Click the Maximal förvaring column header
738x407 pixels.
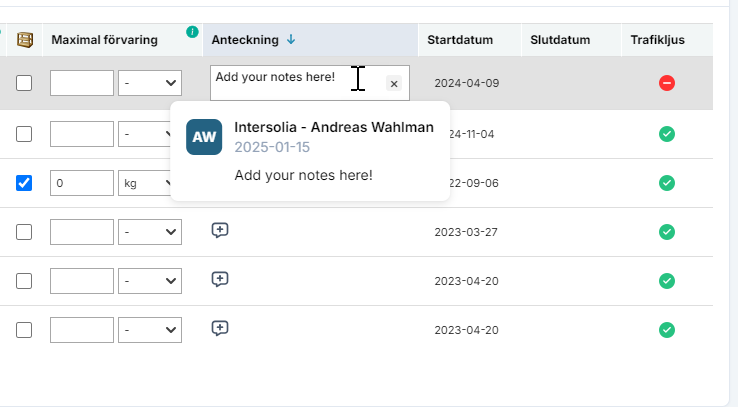[104, 40]
